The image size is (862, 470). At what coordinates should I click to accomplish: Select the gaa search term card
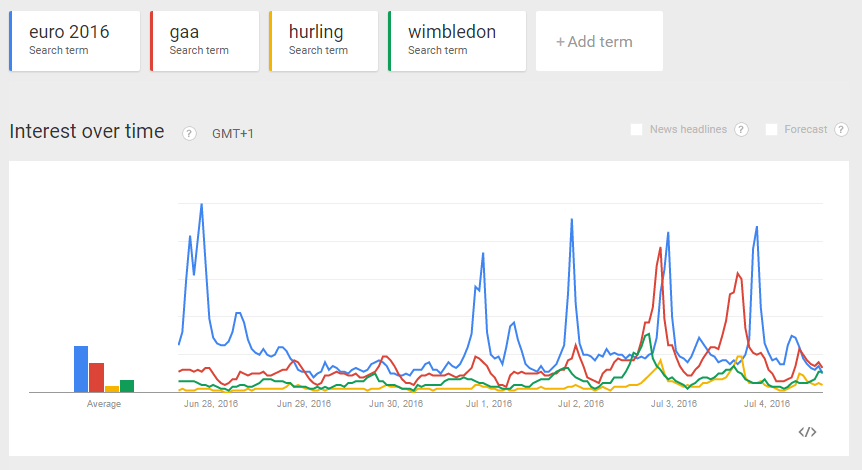coord(205,41)
